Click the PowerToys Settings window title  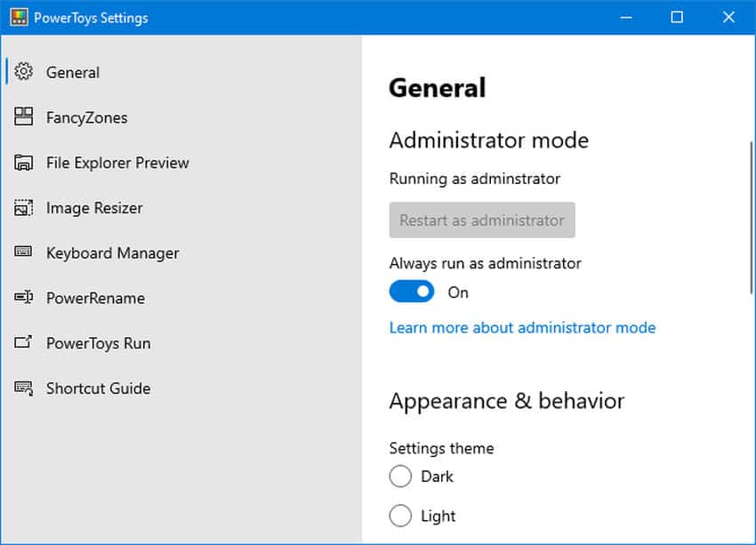(91, 19)
